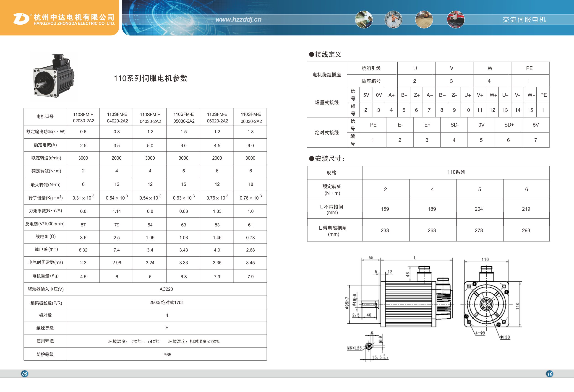
Task: Click the row label 额定转速(r/min)
Action: coord(46,158)
